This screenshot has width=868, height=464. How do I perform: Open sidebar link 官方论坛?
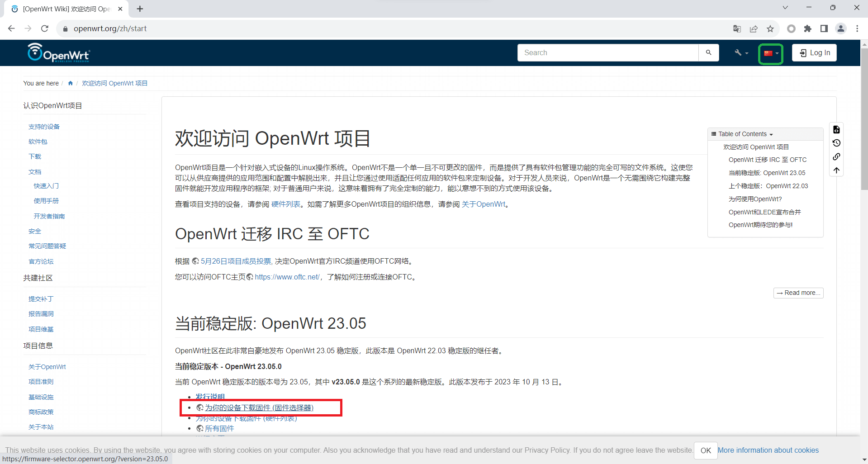41,261
